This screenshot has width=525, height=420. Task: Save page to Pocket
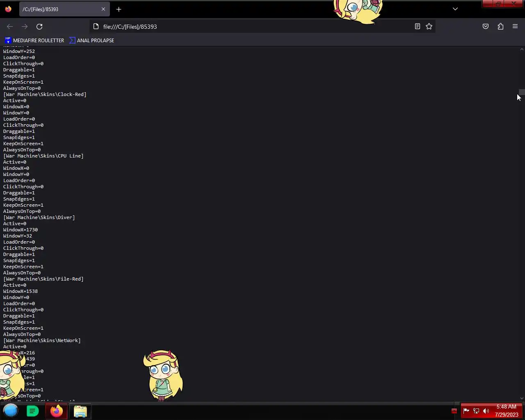[x=486, y=27]
